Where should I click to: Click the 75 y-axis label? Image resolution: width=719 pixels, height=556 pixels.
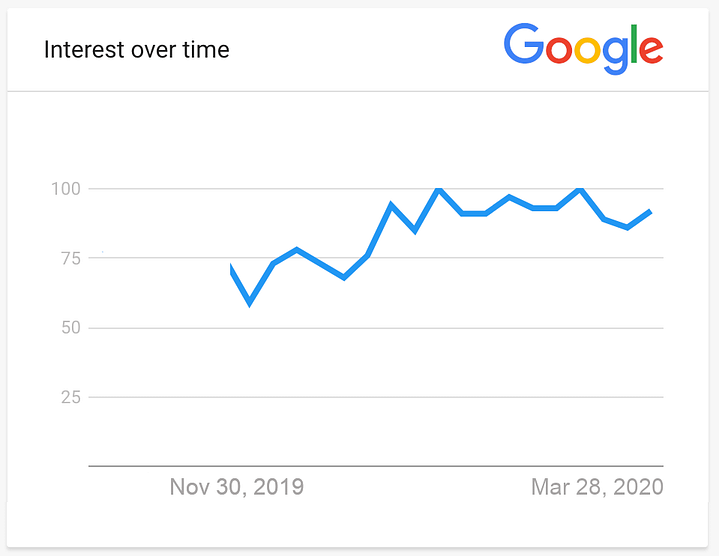coord(71,259)
